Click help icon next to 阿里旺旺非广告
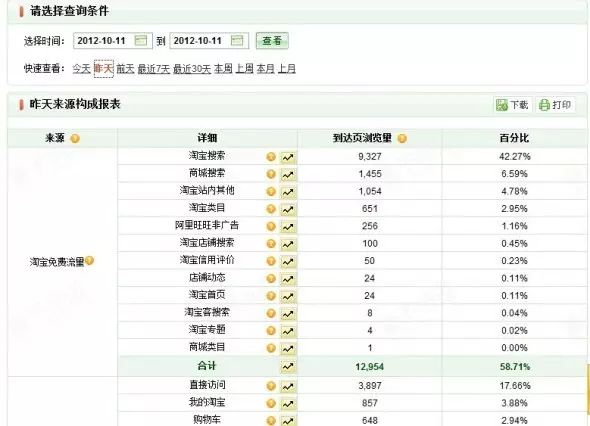Image resolution: width=590 pixels, height=426 pixels. [271, 226]
